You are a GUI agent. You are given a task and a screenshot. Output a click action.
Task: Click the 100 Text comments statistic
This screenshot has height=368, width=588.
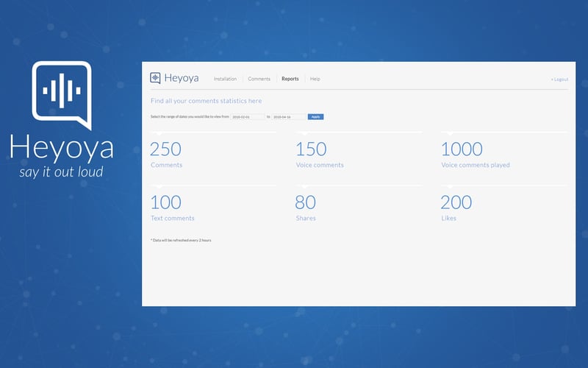(x=172, y=208)
